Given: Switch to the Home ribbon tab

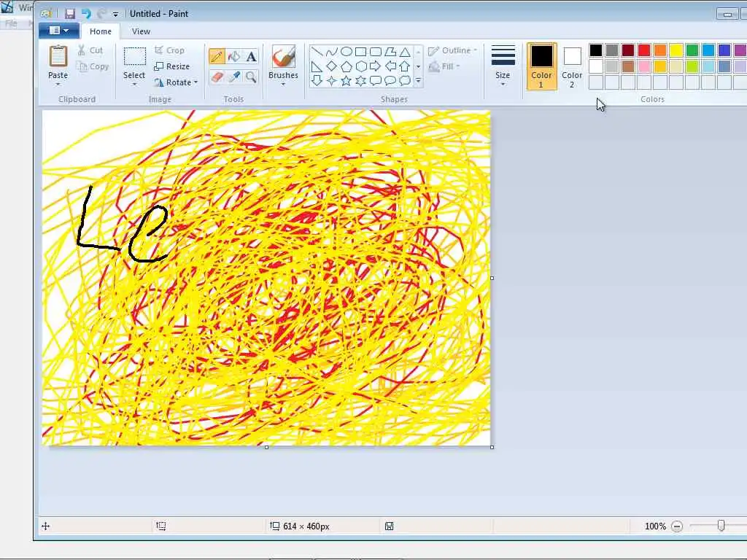Looking at the screenshot, I should pyautogui.click(x=101, y=31).
